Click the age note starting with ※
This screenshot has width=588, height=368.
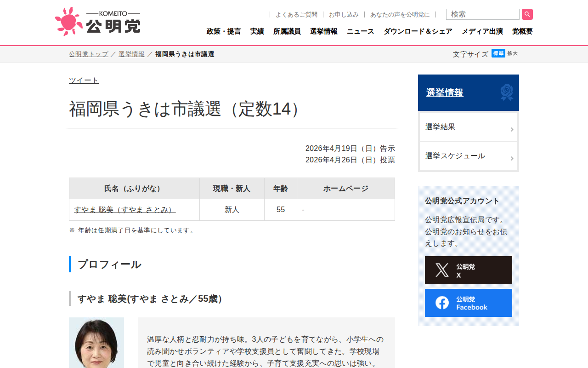point(132,230)
